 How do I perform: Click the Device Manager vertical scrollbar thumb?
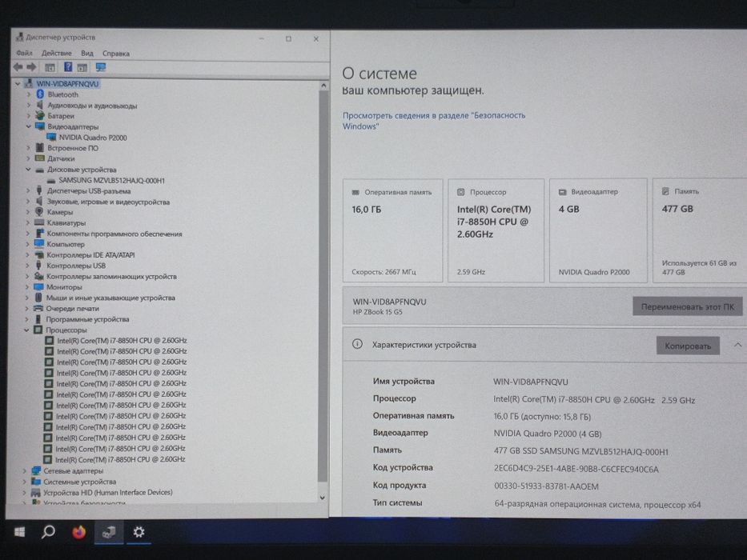(x=323, y=286)
